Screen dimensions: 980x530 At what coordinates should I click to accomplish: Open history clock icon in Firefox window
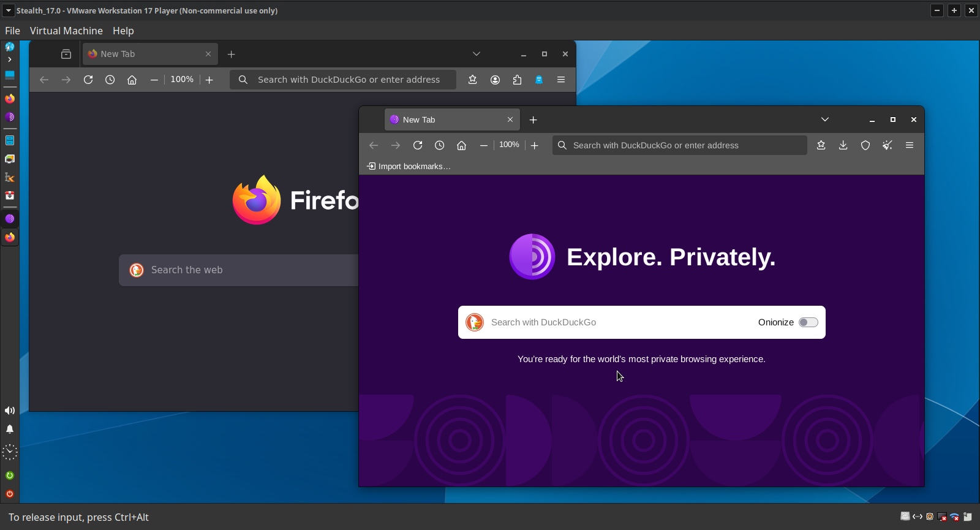pyautogui.click(x=110, y=80)
